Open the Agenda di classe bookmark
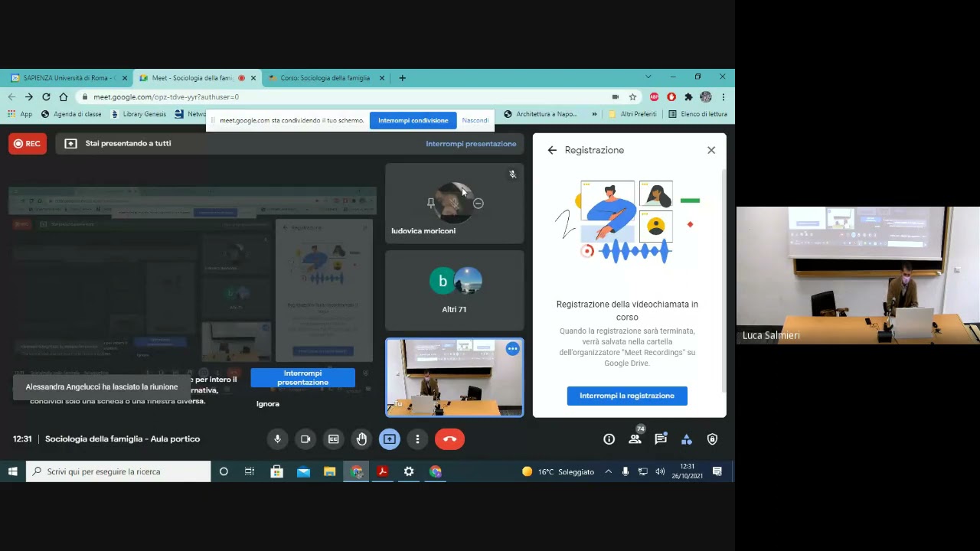Screen dimensions: 980x551 (71, 114)
